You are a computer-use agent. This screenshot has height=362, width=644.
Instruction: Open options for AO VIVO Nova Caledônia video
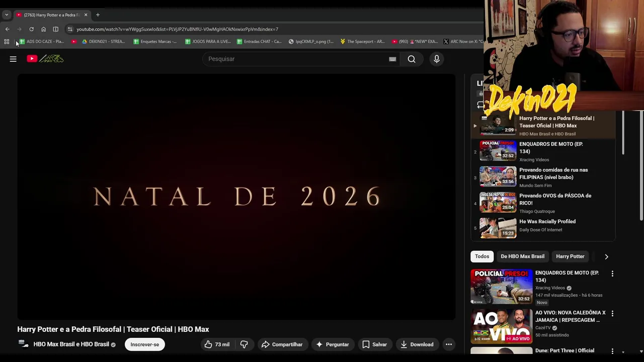[612, 313]
